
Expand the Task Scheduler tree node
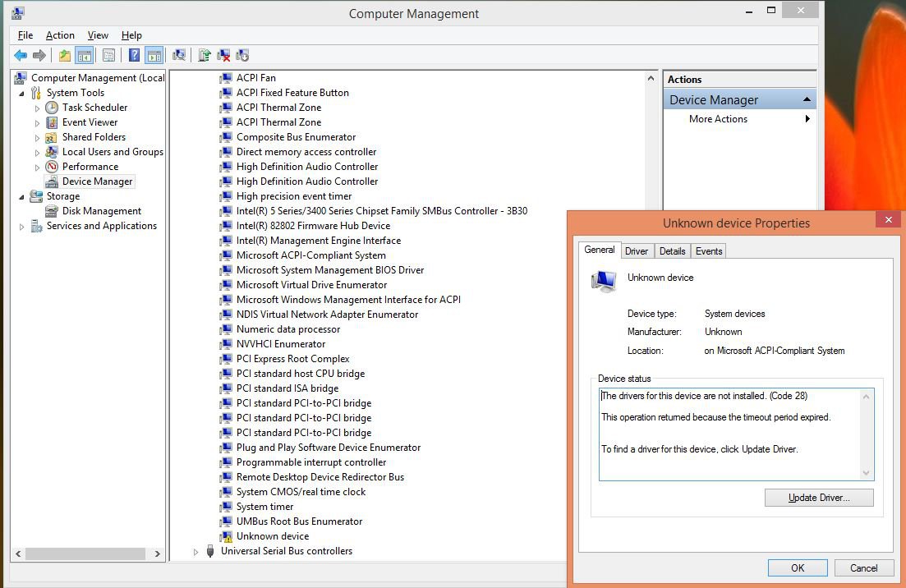click(37, 108)
